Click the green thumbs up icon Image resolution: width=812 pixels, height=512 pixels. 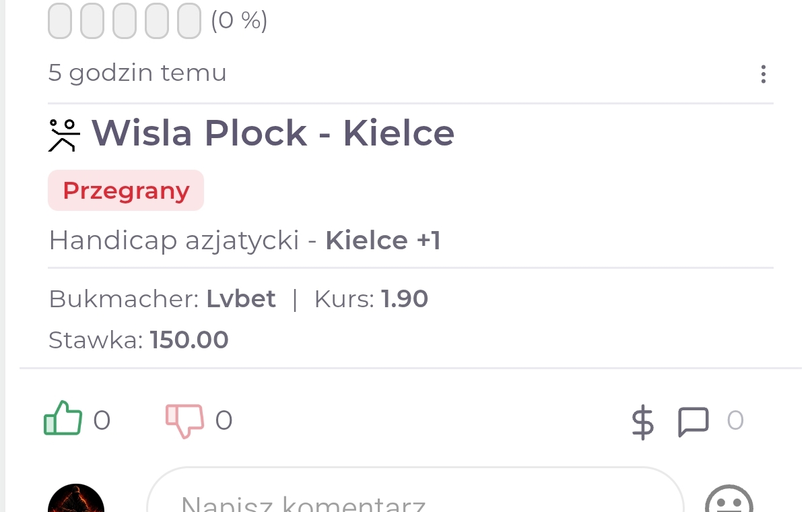[63, 418]
